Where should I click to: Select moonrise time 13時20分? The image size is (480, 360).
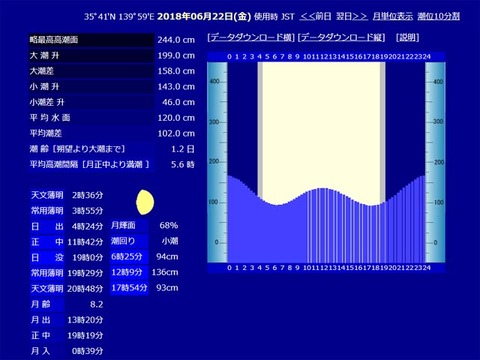click(85, 320)
